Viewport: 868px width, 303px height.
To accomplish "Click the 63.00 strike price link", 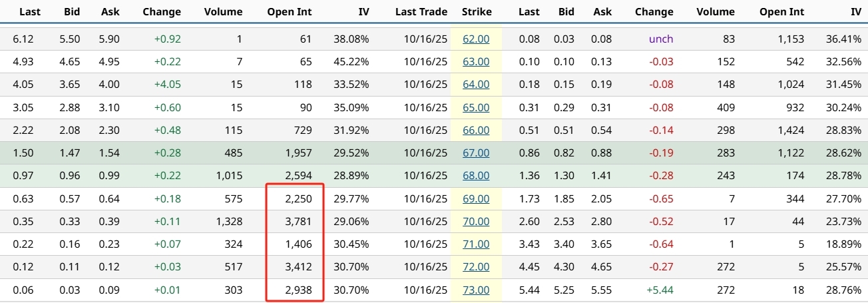I will (x=476, y=62).
